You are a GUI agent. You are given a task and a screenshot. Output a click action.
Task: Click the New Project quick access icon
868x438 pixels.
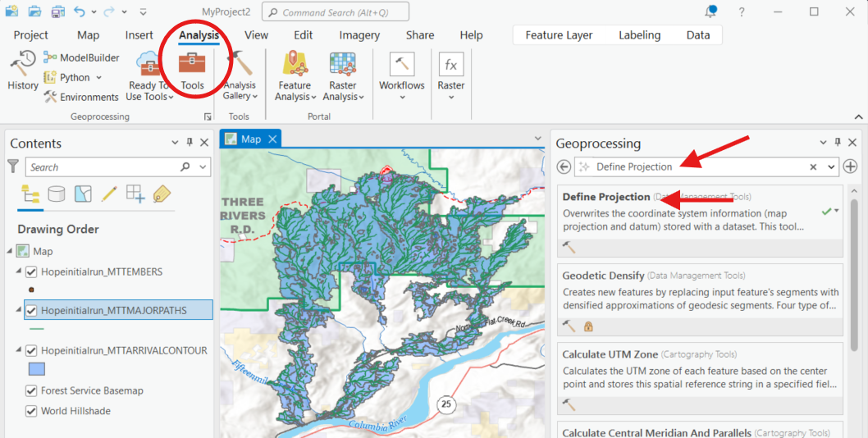point(11,11)
